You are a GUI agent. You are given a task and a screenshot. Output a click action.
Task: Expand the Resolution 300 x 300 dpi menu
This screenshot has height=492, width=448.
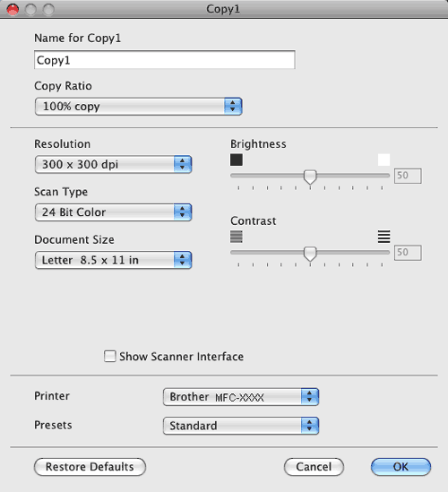113,164
